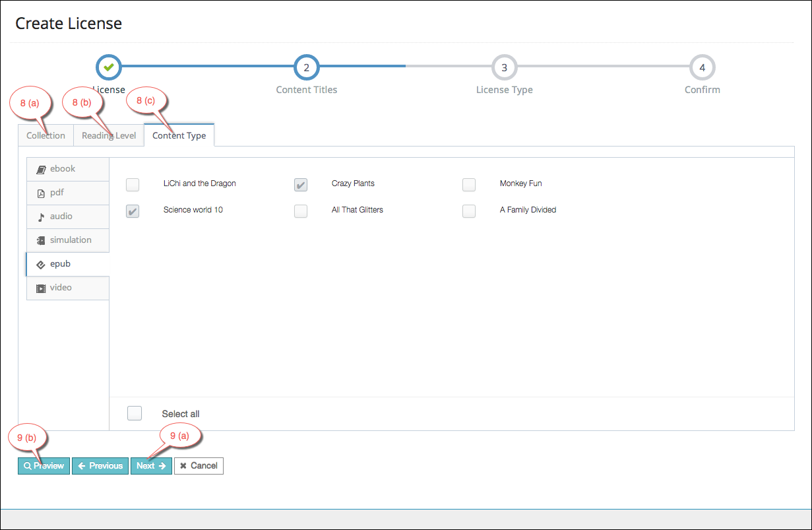Check the A Family Divided checkbox
Screen dimensions: 812x530
(469, 211)
